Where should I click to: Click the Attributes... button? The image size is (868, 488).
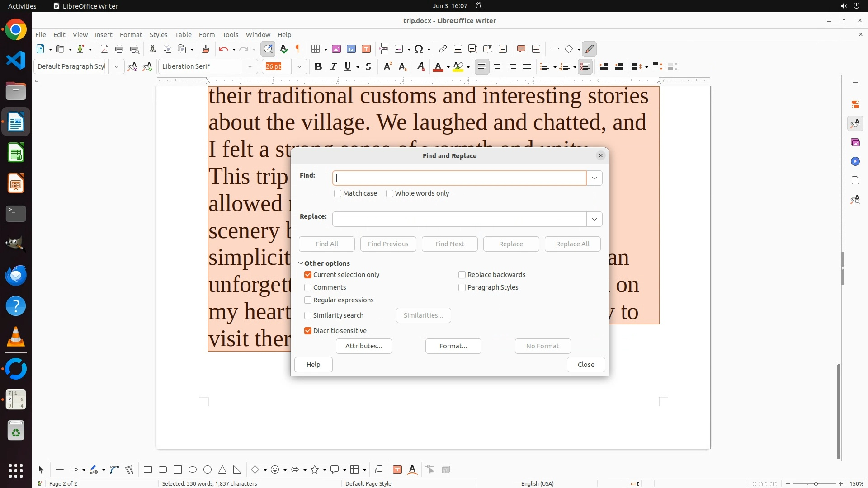click(x=363, y=346)
